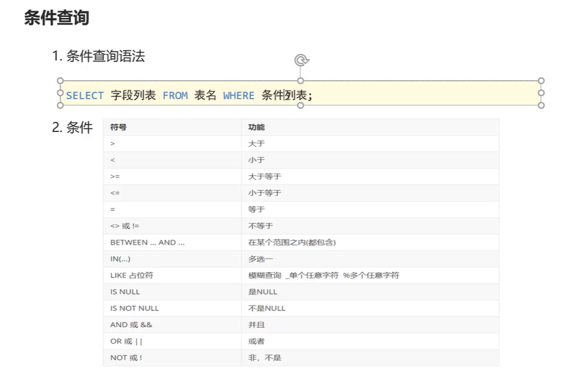Click the bottom-right handle of the SELECT text box

coord(540,105)
